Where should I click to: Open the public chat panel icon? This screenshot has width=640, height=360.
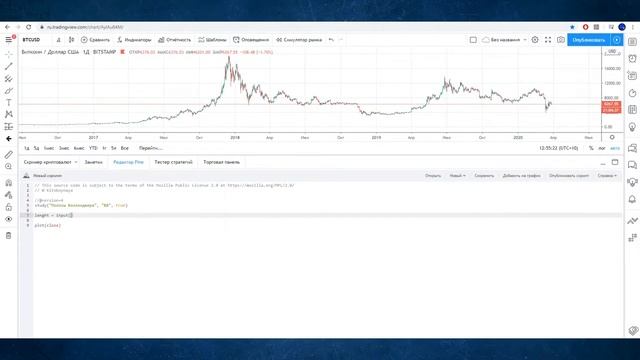632,148
